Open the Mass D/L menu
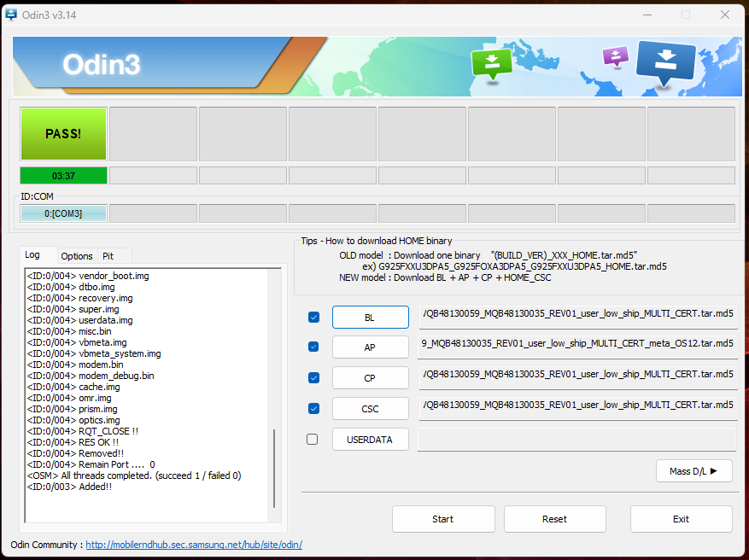Screen dimensions: 749x560 (x=694, y=471)
